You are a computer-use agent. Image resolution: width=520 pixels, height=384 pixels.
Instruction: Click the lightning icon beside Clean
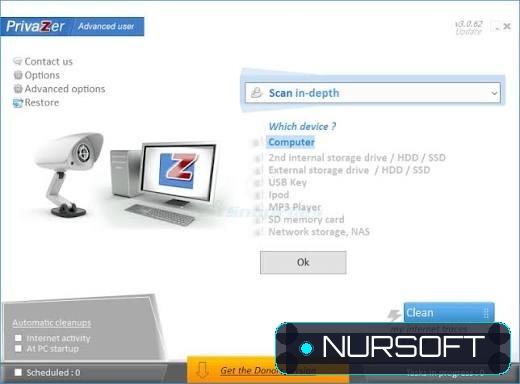click(394, 315)
